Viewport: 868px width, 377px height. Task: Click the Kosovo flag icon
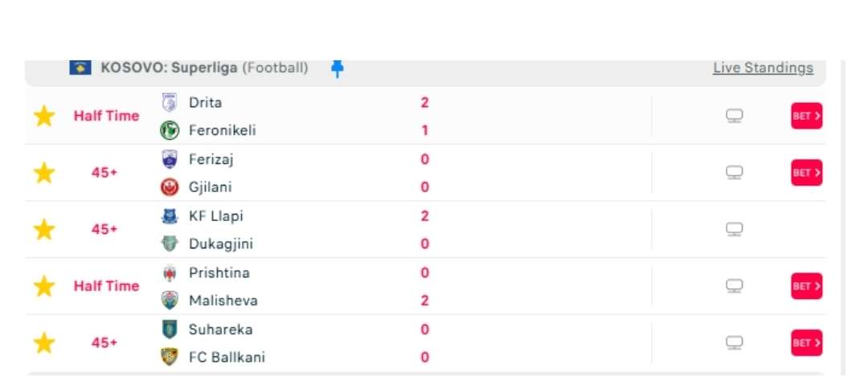(x=80, y=68)
